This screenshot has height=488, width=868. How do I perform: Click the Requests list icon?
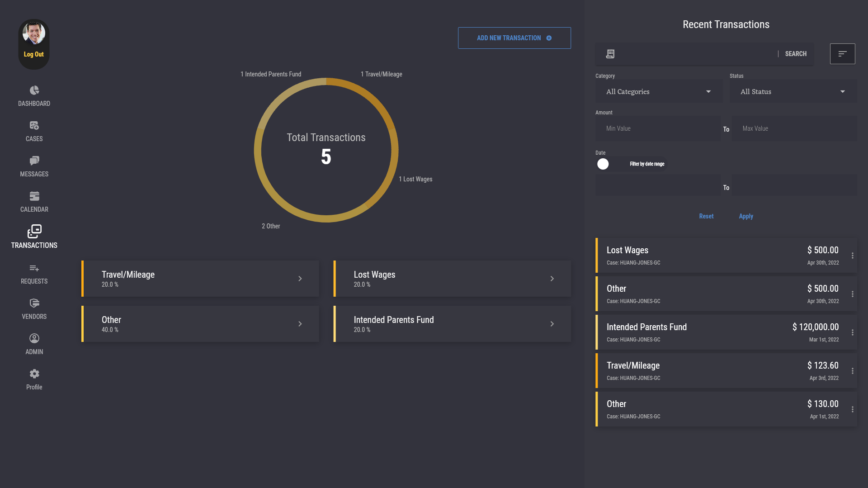34,268
